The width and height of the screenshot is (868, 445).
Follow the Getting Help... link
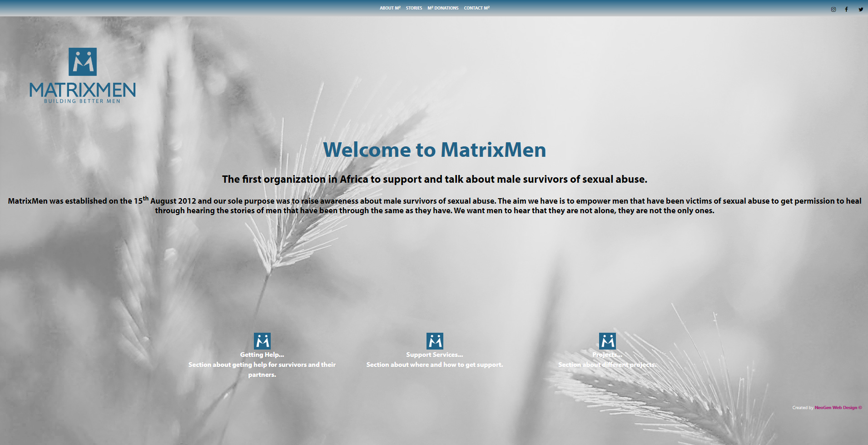click(262, 355)
